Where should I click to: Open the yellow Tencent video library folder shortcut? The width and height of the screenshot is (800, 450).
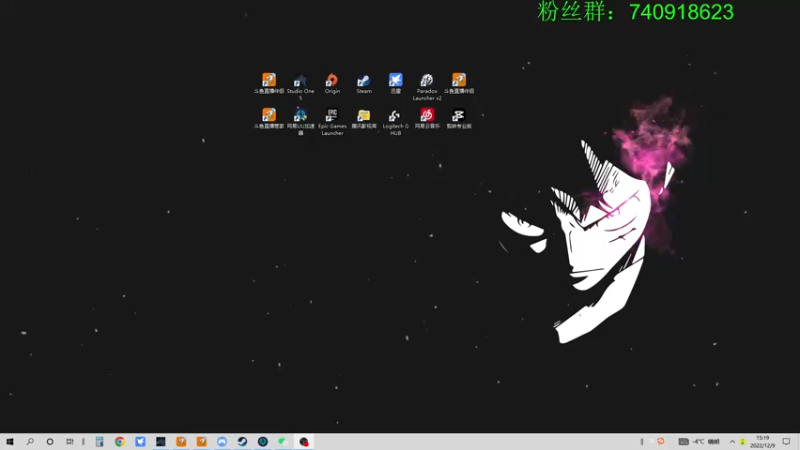pos(364,118)
